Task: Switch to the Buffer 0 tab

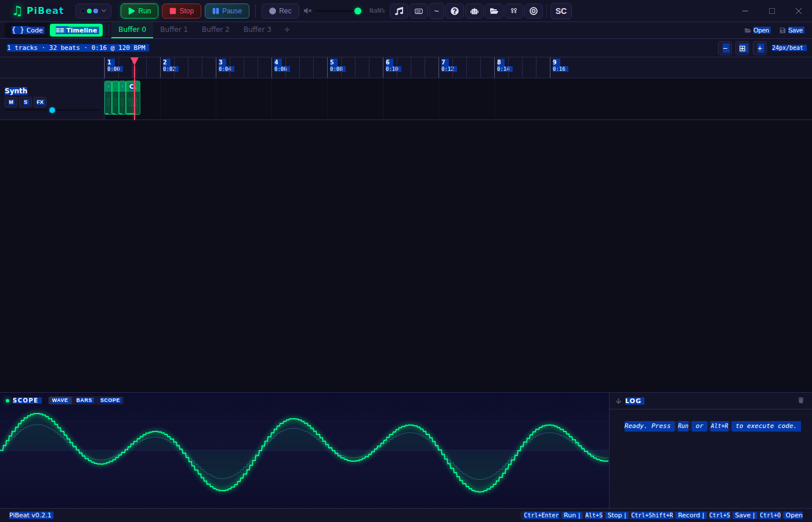Action: (132, 30)
